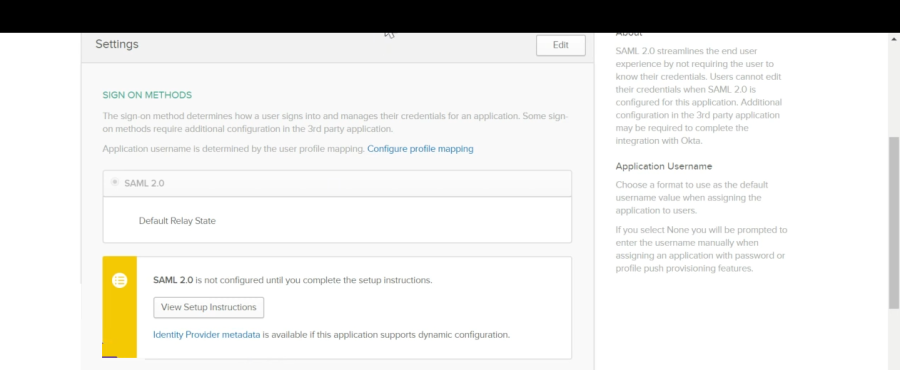Click the yellow warning banner strip
The height and width of the screenshot is (370, 900).
coord(119,307)
